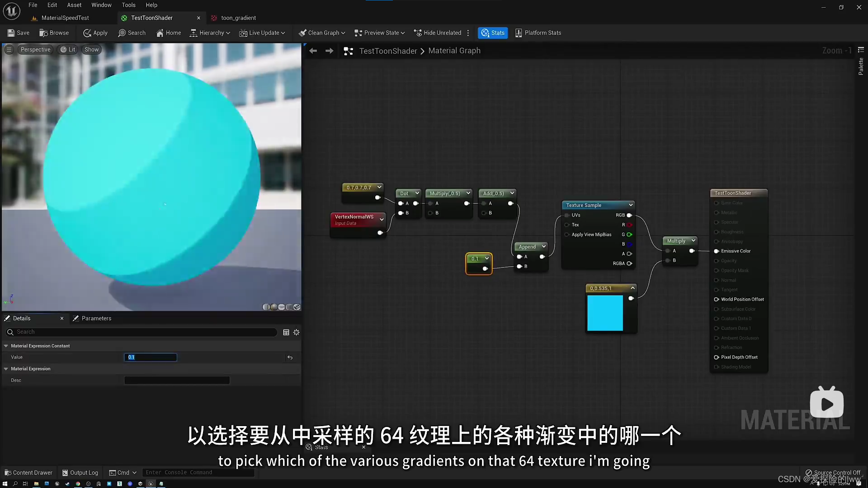The image size is (868, 488).
Task: Select the Asset menu item
Action: click(73, 5)
